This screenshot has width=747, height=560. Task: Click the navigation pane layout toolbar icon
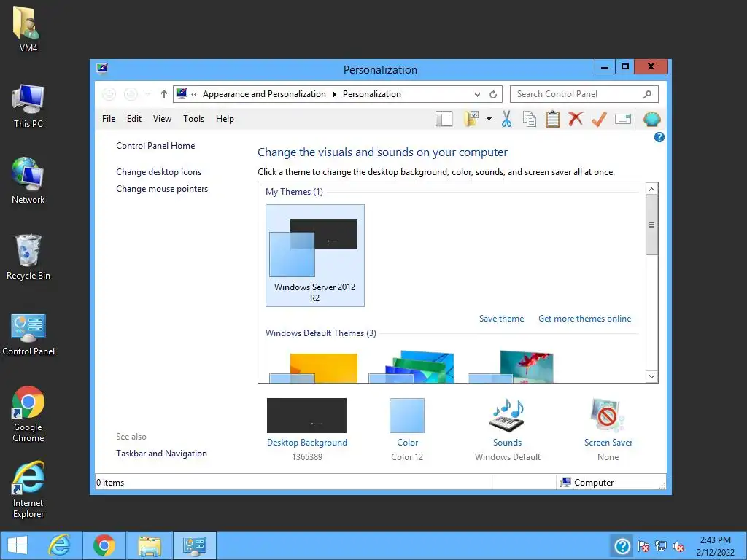point(444,119)
